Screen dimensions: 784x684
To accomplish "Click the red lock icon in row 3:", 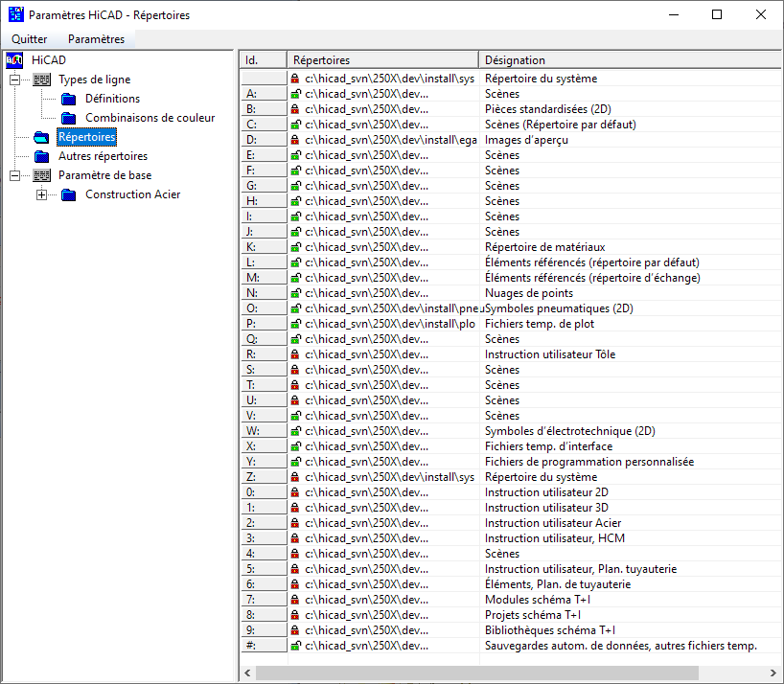I will tap(295, 538).
